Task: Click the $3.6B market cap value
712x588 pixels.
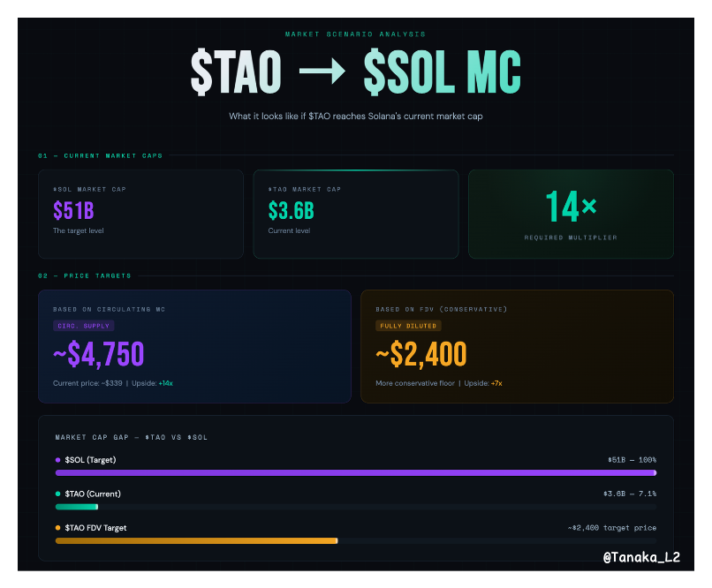Action: 291,210
